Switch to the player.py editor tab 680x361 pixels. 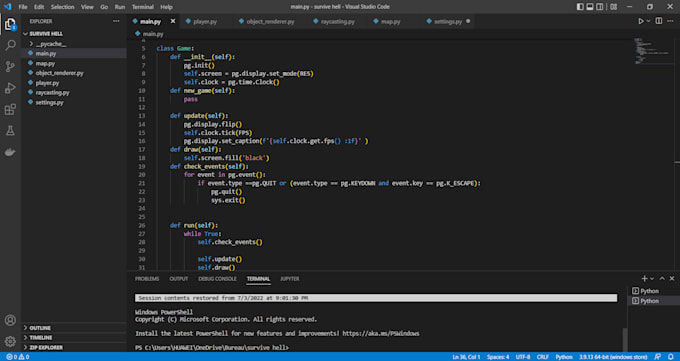(x=205, y=21)
